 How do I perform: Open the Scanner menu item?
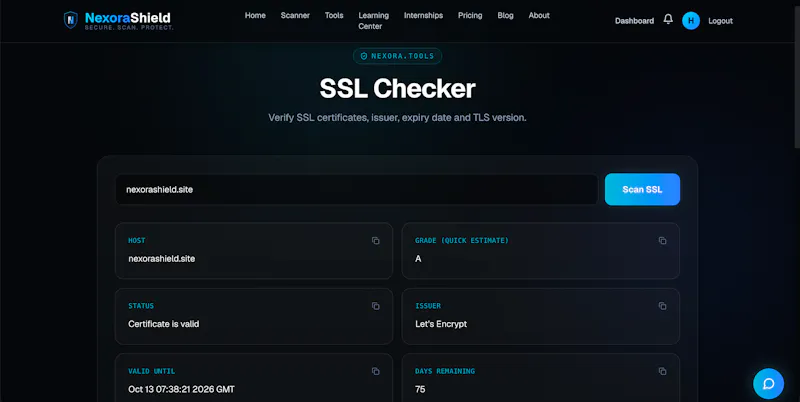295,15
